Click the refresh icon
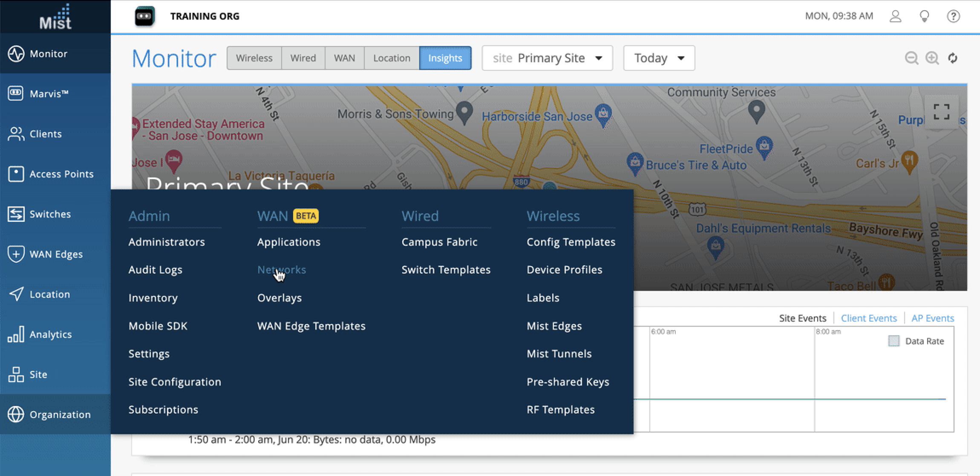Screen dimensions: 980x476 click(953, 58)
